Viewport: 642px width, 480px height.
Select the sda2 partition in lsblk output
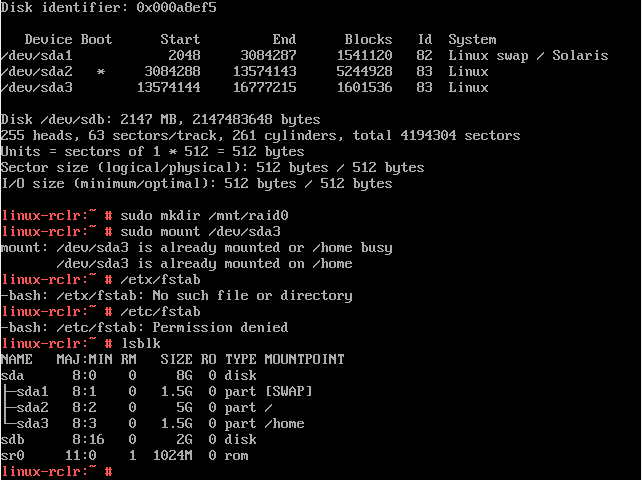(31, 407)
